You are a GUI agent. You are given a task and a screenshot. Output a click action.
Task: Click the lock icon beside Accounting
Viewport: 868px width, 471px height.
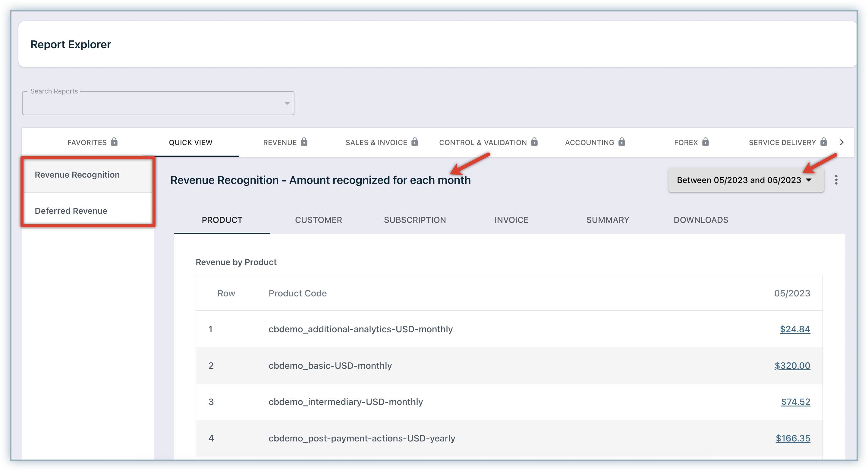coord(622,142)
